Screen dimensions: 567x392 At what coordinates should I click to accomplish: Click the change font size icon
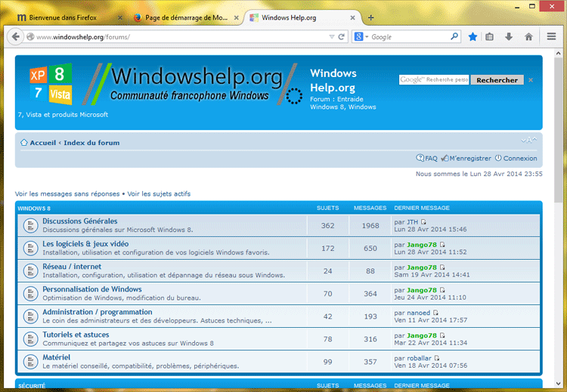click(x=529, y=140)
